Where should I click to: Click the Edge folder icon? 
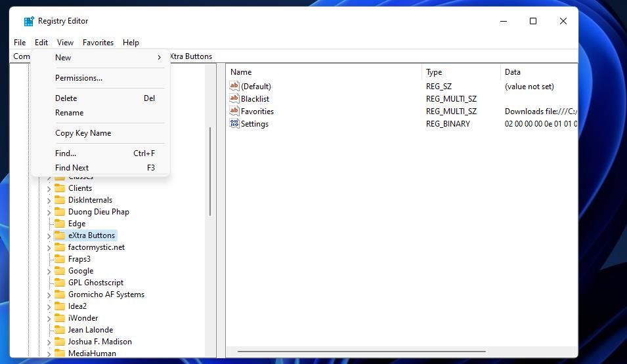coord(60,224)
